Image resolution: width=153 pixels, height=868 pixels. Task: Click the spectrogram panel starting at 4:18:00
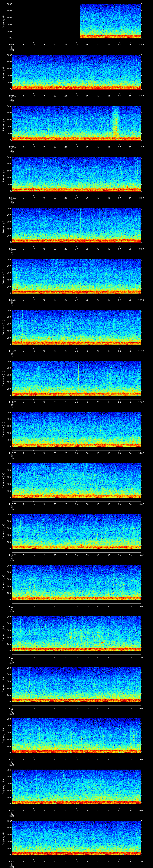point(77,736)
